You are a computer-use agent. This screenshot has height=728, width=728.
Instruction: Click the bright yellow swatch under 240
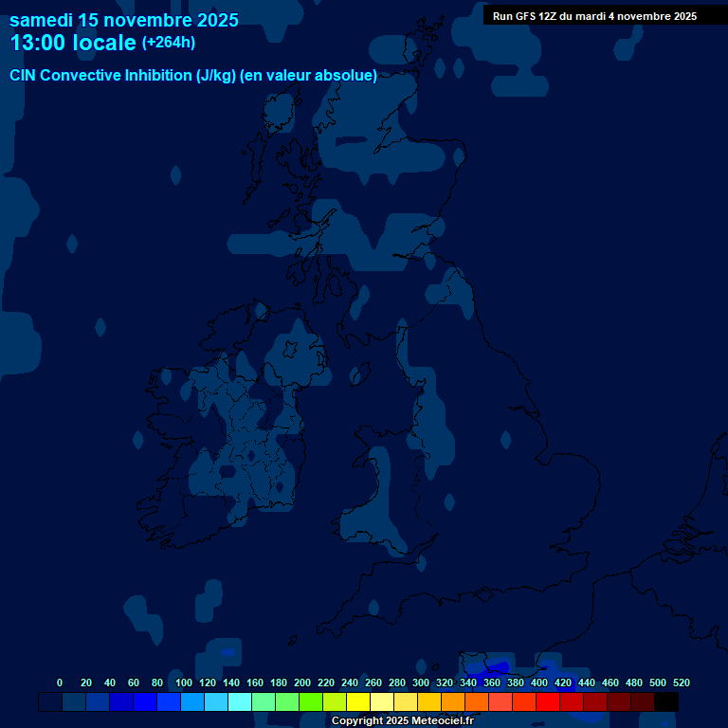tap(358, 702)
